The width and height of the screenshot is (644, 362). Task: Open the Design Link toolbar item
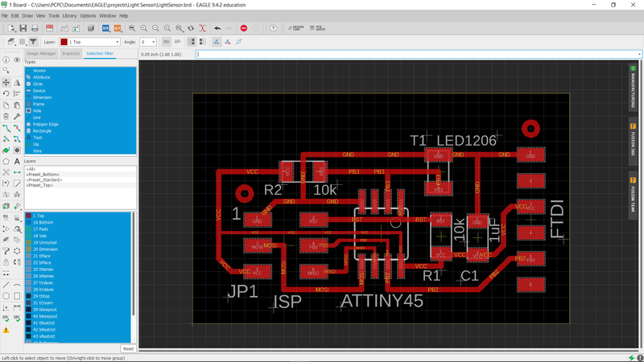tap(295, 28)
